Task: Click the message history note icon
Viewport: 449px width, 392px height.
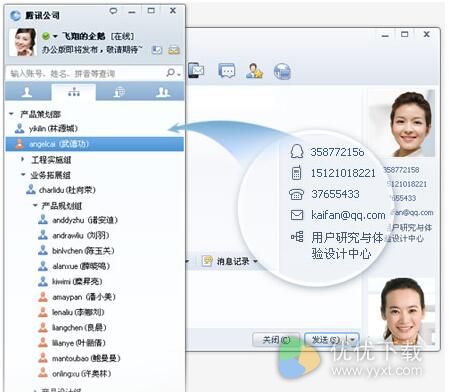Action: pos(207,261)
